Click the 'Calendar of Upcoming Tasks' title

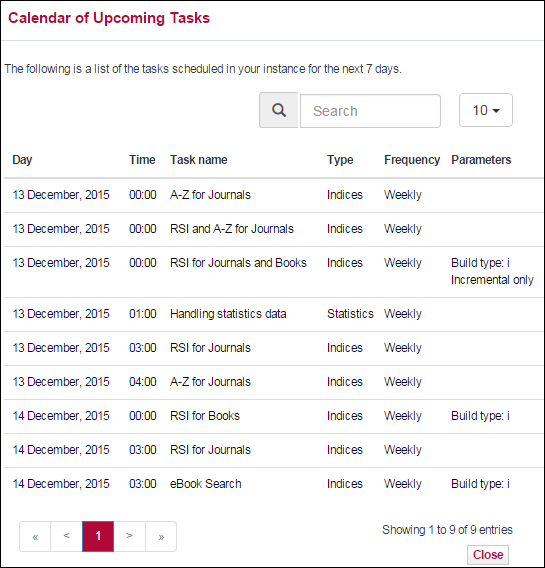click(x=109, y=18)
